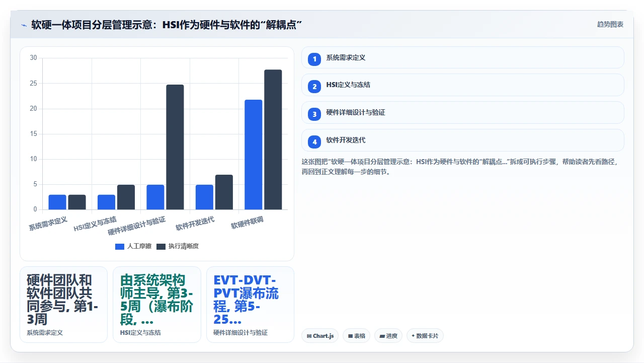The image size is (644, 363).
Task: Click the 系统需求定义 axis label
Action: tap(48, 224)
